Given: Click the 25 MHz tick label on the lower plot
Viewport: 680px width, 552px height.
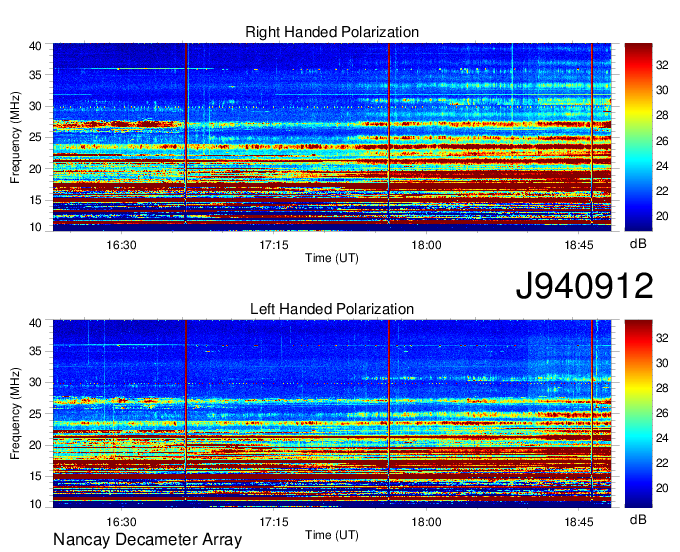Looking at the screenshot, I should 36,414.
